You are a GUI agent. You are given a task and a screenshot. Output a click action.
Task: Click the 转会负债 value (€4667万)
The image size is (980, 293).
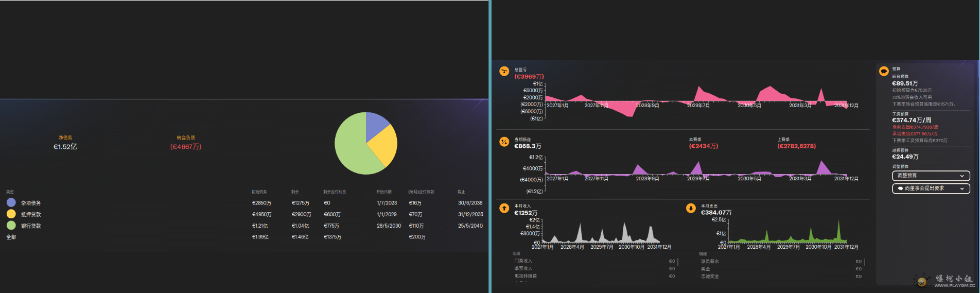coord(186,147)
